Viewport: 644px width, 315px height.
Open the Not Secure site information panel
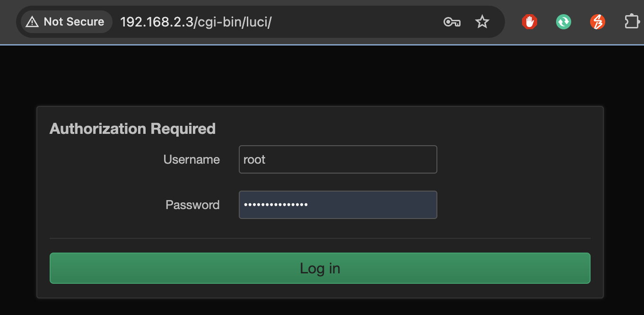pyautogui.click(x=65, y=21)
